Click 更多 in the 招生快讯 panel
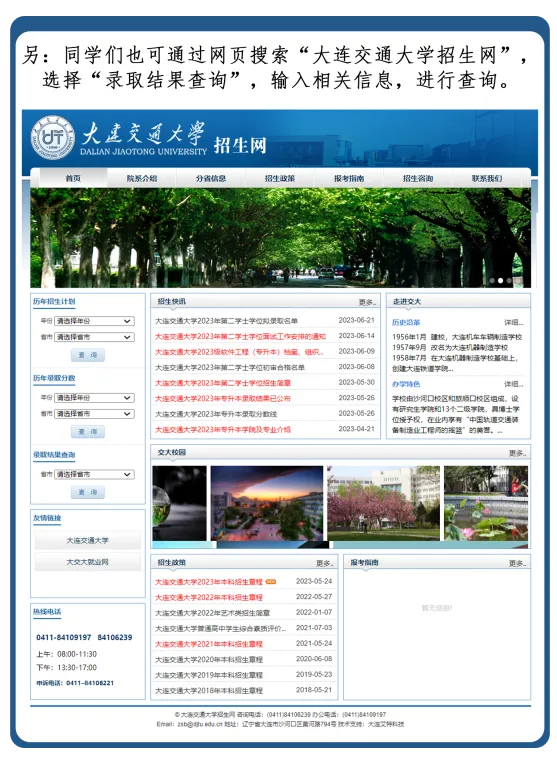The width and height of the screenshot is (557, 764). click(367, 303)
